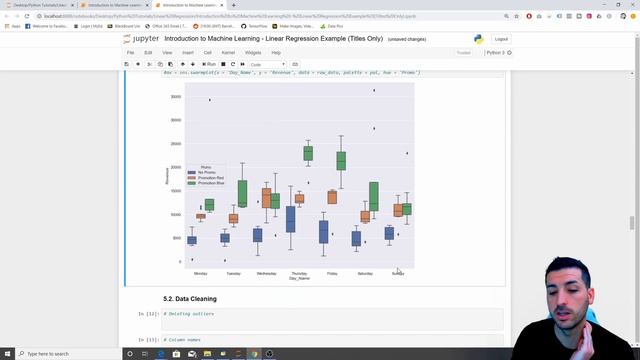Open the Help menu
This screenshot has height=360, width=640.
pos(276,53)
